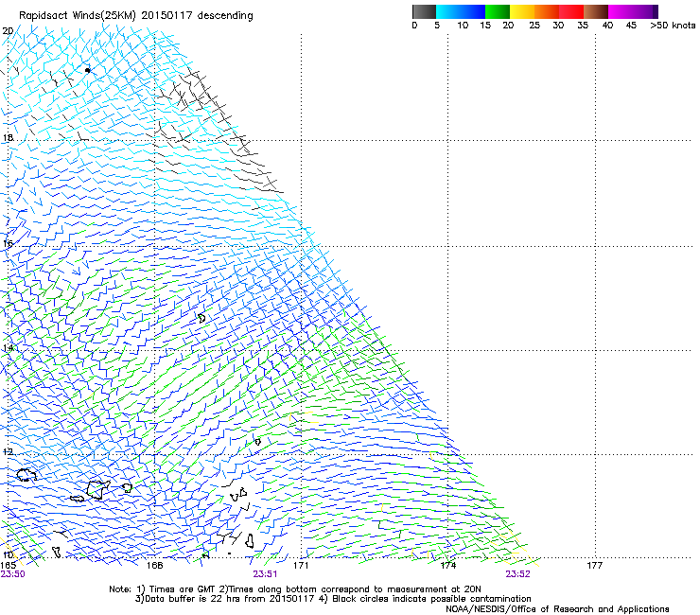Screen dimensions: 700x615
Task: Click the legend label '10'
Action: 463,26
